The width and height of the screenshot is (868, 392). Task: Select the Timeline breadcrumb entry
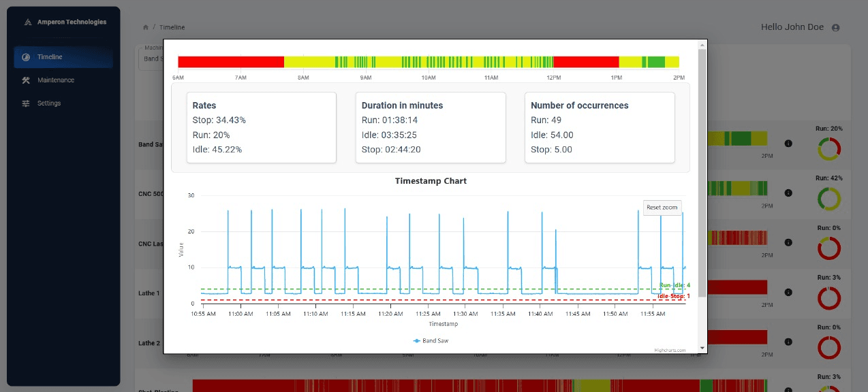click(171, 27)
